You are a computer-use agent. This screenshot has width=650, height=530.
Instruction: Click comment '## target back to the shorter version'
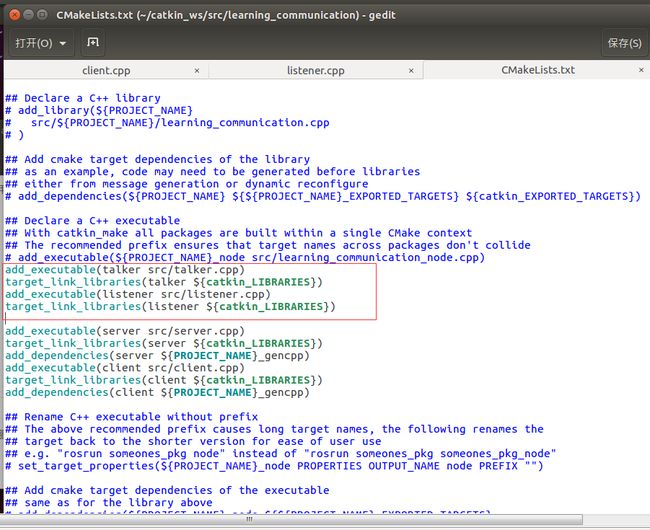193,441
